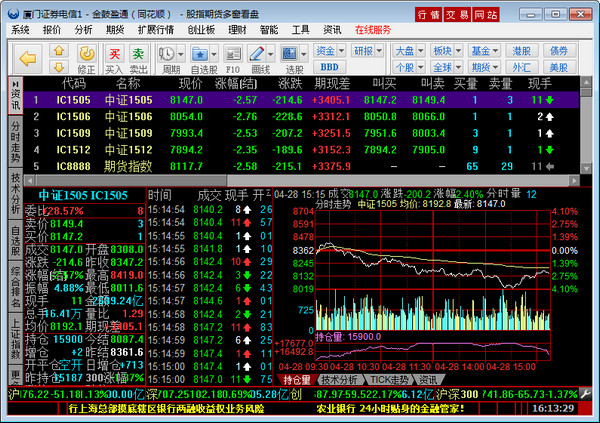Click the F10 info icon
Screen dimensions: 600x423
(233, 54)
